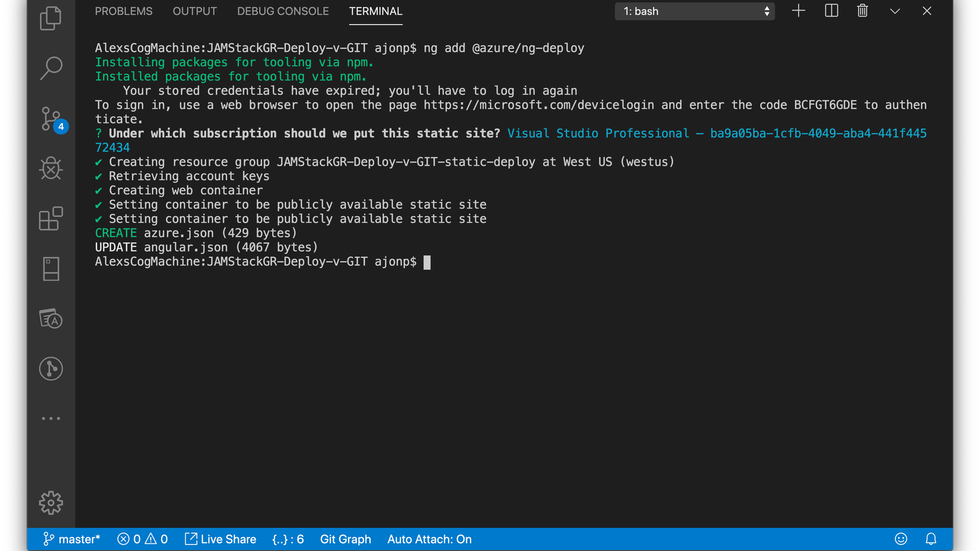Open Source Control with 4 changes
The height and width of the screenshot is (551, 980).
(52, 119)
